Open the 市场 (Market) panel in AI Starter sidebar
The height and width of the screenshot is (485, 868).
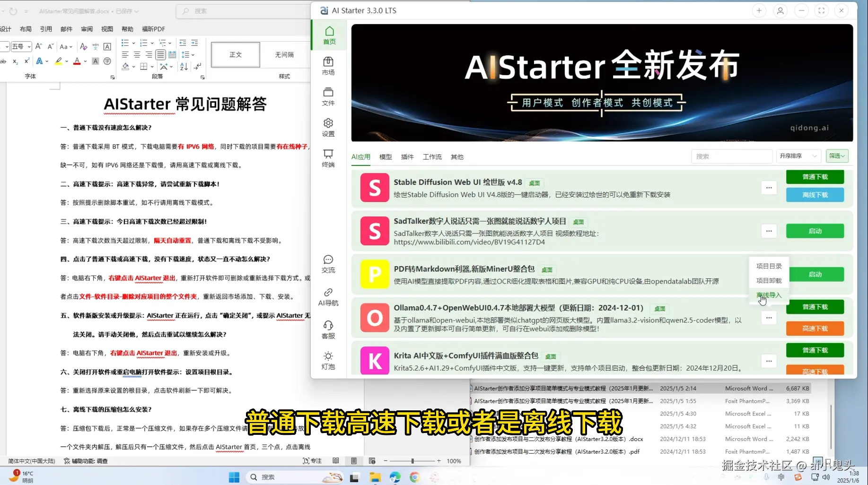(328, 66)
